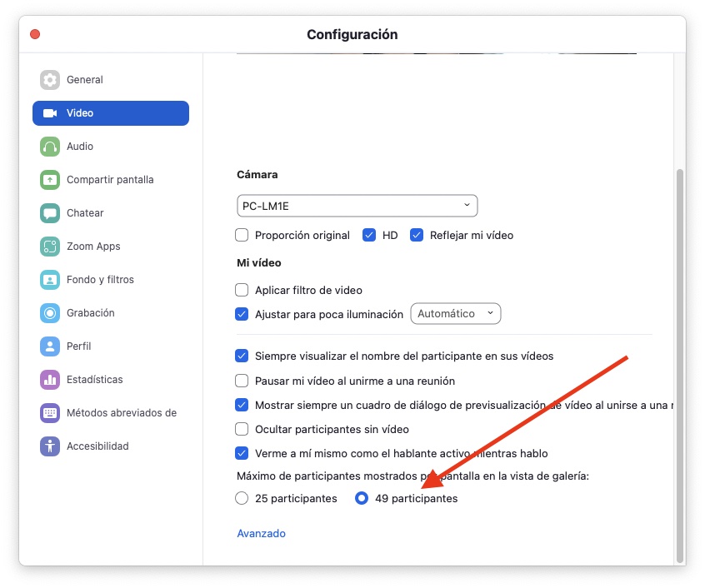Expand the Automático lighting dropdown
This screenshot has height=588, width=705.
point(455,314)
